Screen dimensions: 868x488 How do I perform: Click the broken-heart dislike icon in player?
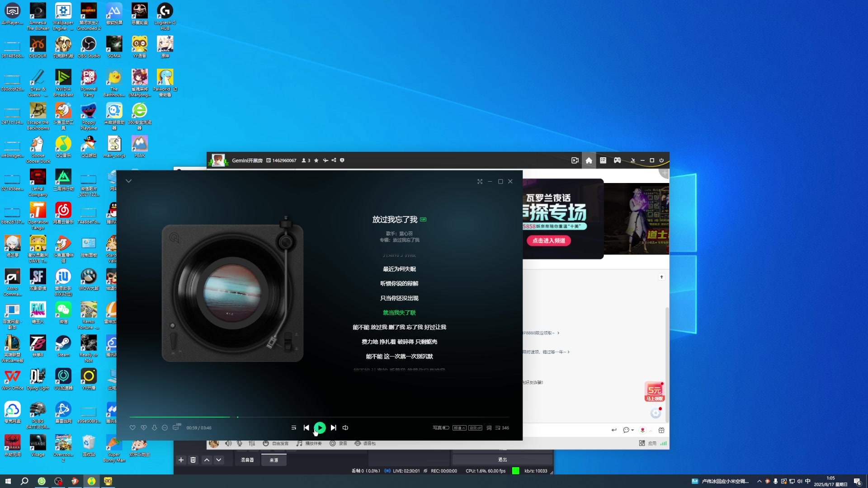pyautogui.click(x=144, y=427)
